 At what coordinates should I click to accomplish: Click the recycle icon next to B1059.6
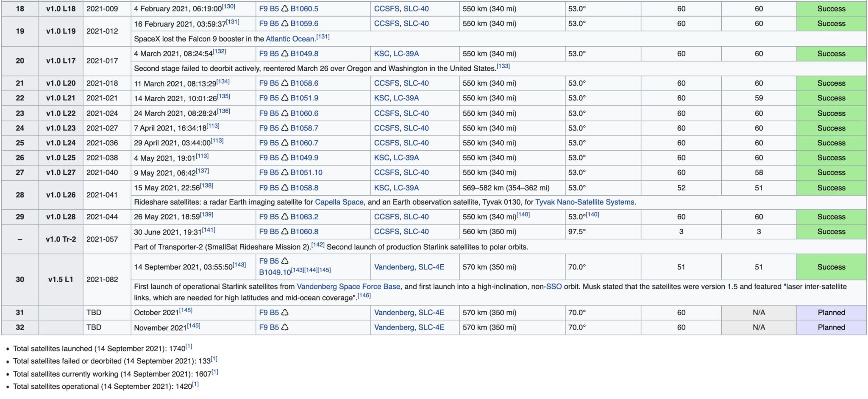pos(284,24)
